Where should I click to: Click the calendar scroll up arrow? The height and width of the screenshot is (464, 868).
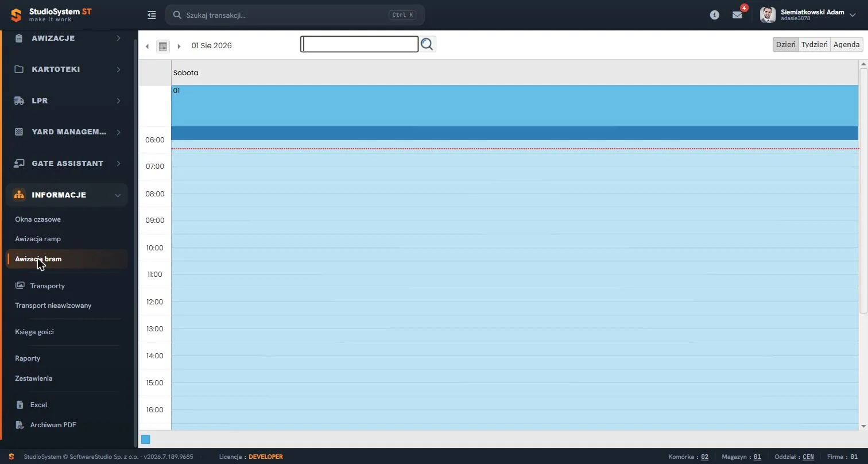pyautogui.click(x=863, y=64)
